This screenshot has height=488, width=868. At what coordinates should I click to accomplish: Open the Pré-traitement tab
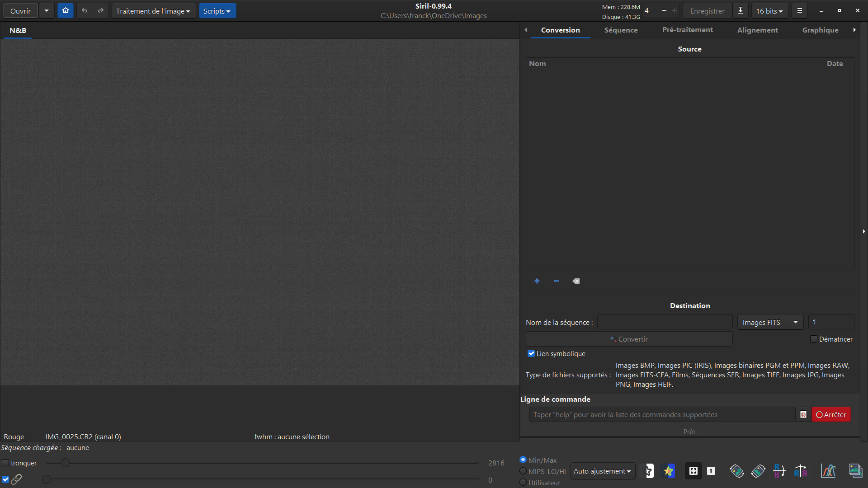click(687, 30)
